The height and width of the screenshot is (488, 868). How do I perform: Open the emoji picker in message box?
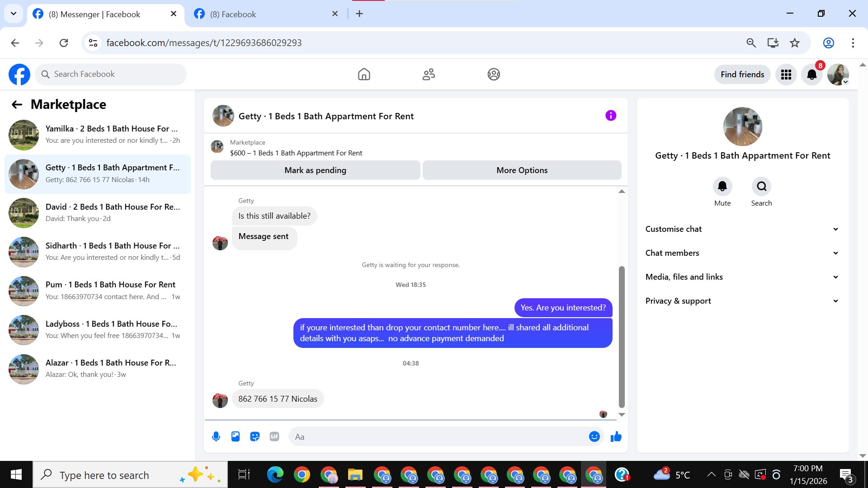pos(594,436)
